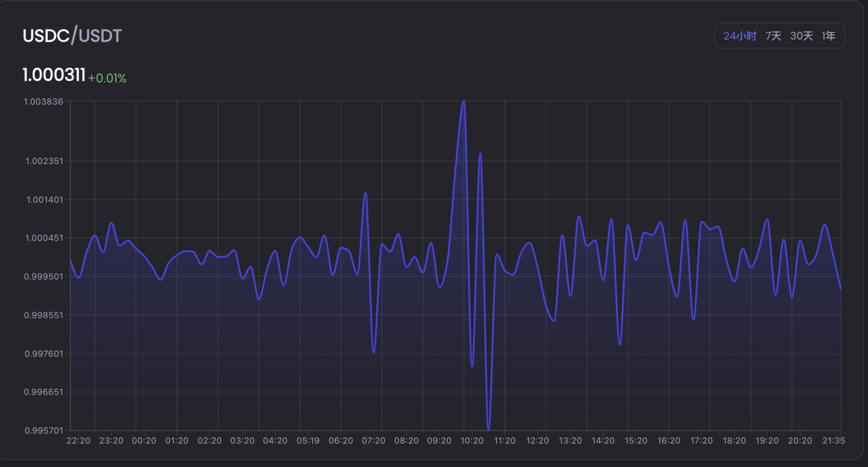Click the 13:20 time axis label
Viewport: 868px width, 467px height.
570,441
